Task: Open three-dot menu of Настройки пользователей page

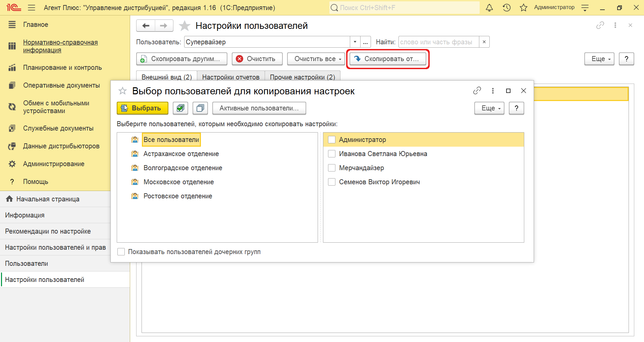Action: [x=615, y=25]
